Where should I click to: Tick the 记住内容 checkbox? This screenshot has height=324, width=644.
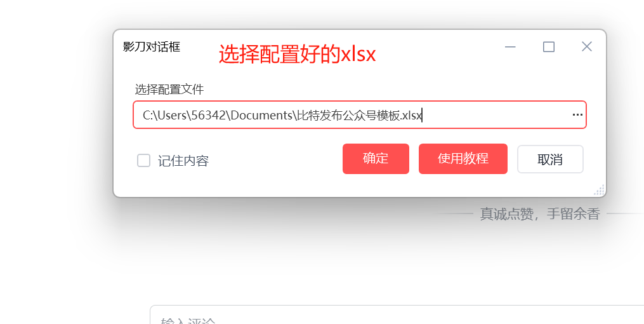point(143,160)
